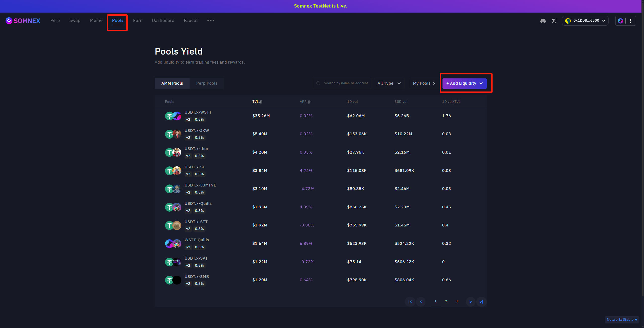The image size is (644, 328).
Task: Click the USDT.x-LUMINE pool token icons
Action: (x=173, y=189)
